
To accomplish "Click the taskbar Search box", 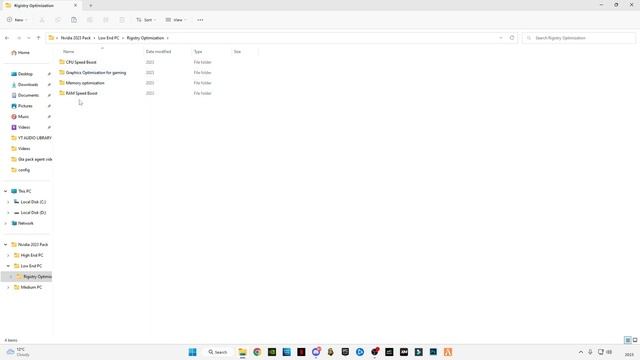I will coord(218,352).
